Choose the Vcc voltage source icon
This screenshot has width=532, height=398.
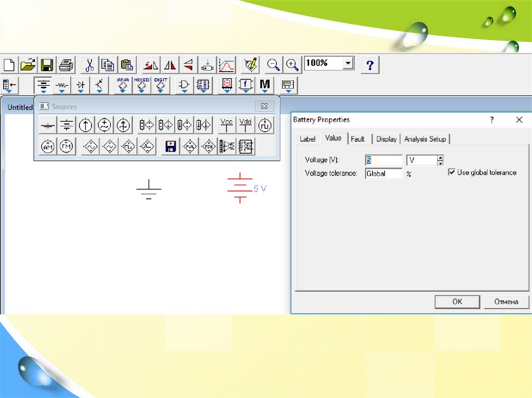(x=227, y=125)
